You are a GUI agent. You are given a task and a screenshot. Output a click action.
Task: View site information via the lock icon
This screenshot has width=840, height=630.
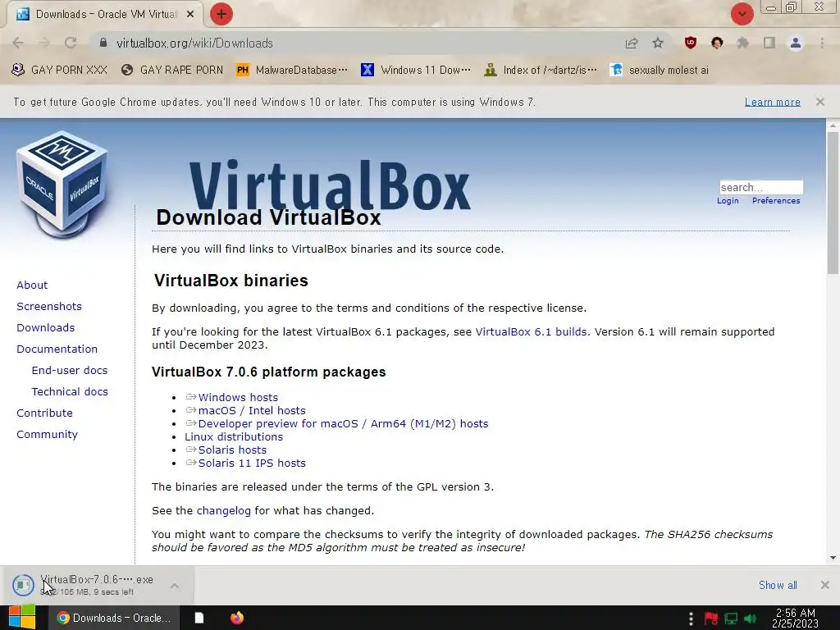click(x=103, y=43)
